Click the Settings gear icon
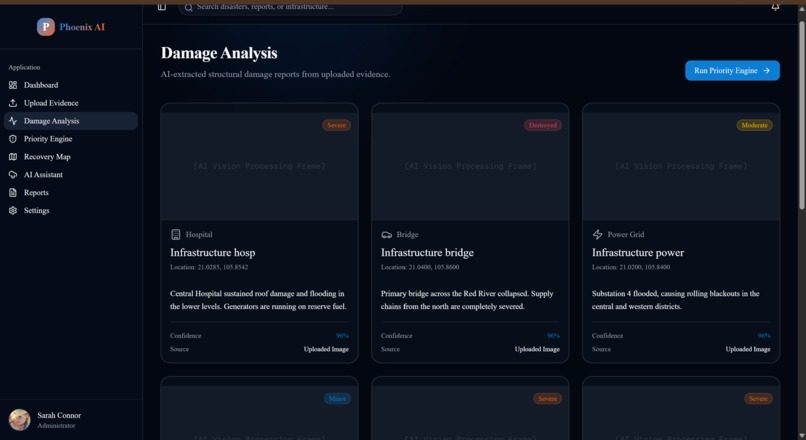Viewport: 806px width, 440px height. point(13,210)
